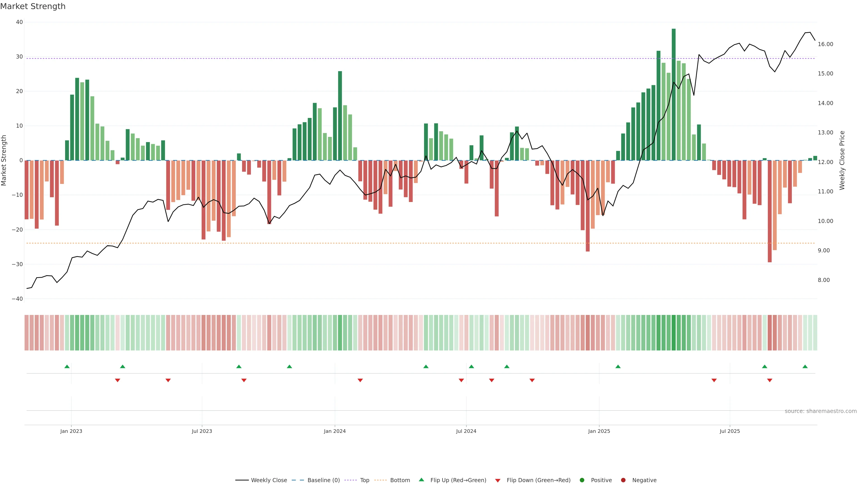868x488 pixels.
Task: Click the Flip Down red triangle legend icon
Action: (498, 481)
